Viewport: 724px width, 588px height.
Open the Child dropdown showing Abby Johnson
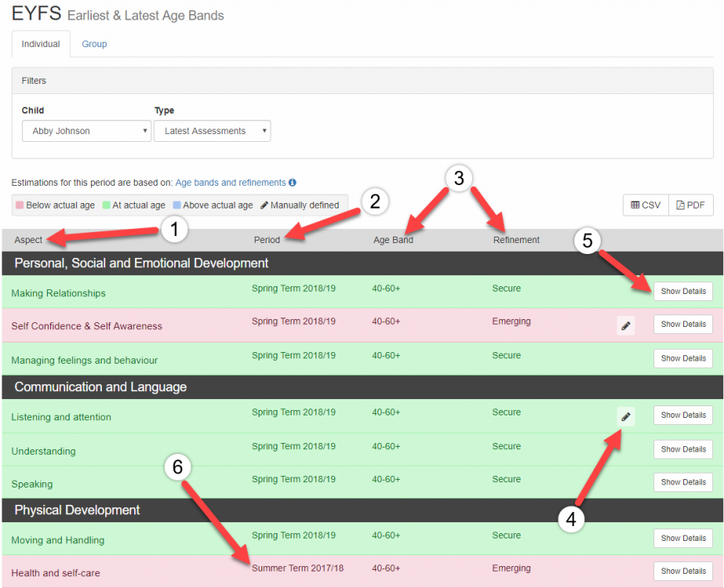[86, 131]
